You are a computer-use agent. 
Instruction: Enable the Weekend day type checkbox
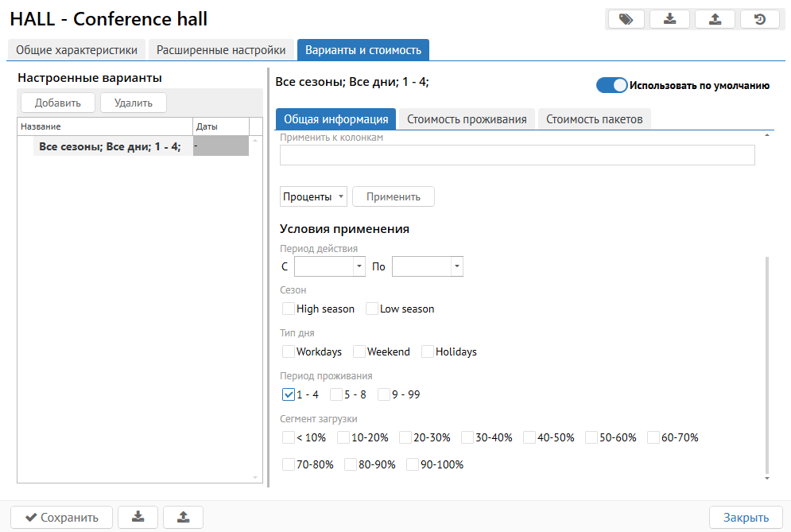point(359,351)
